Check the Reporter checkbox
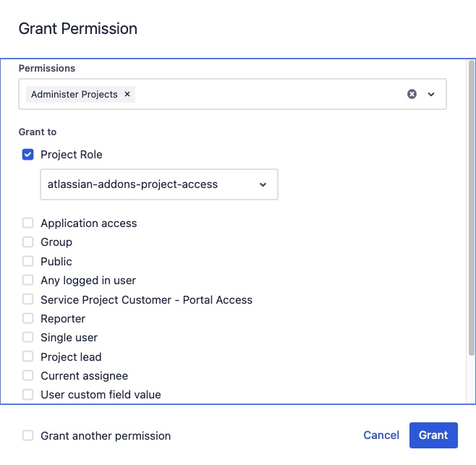 click(28, 319)
